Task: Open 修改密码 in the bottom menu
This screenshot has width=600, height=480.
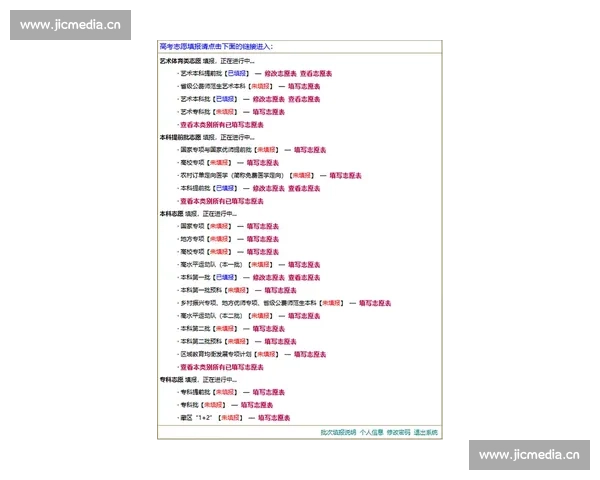Action: [399, 433]
